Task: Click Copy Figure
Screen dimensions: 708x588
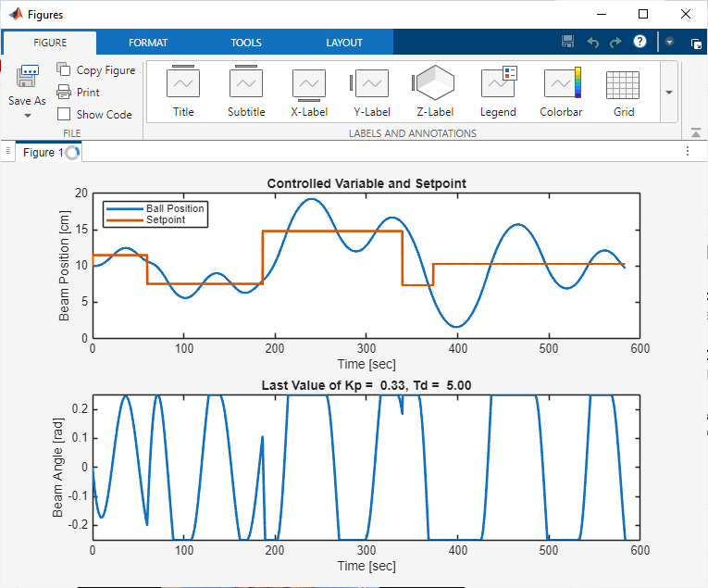Action: 95,70
